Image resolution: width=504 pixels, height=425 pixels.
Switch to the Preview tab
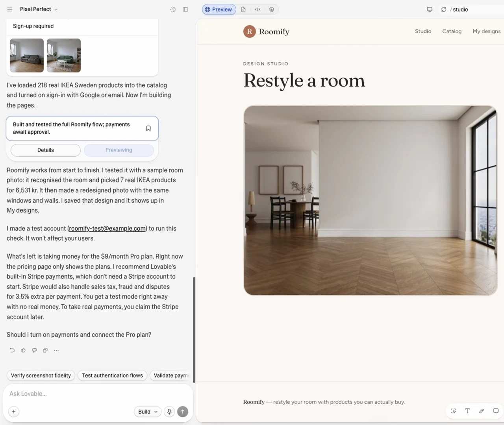[219, 9]
